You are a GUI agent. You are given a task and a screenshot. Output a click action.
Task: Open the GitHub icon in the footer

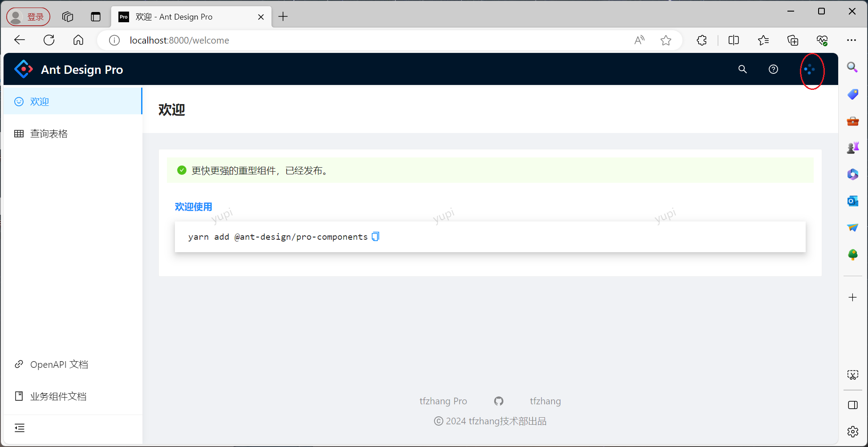[x=498, y=401]
